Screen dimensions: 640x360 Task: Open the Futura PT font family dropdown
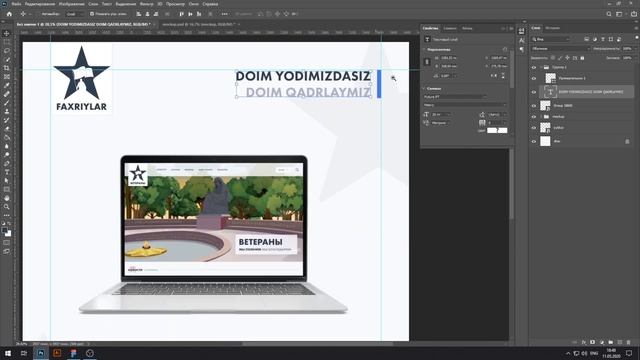tap(455, 97)
